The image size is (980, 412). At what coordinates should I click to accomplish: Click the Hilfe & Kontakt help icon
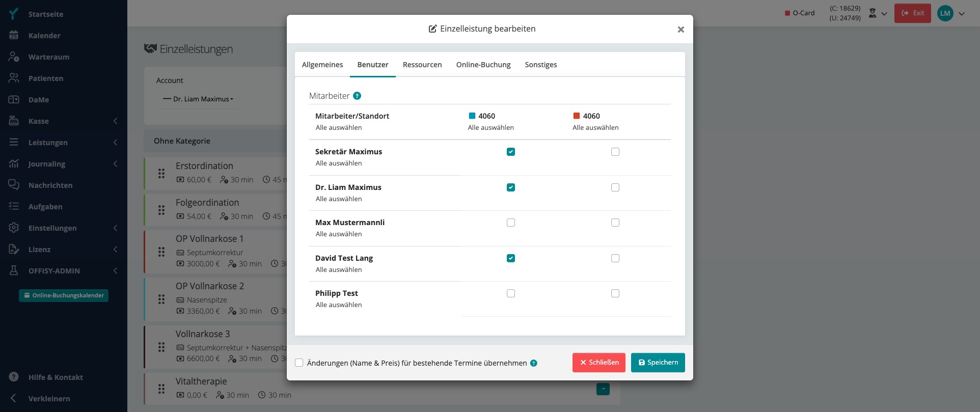pos(14,377)
